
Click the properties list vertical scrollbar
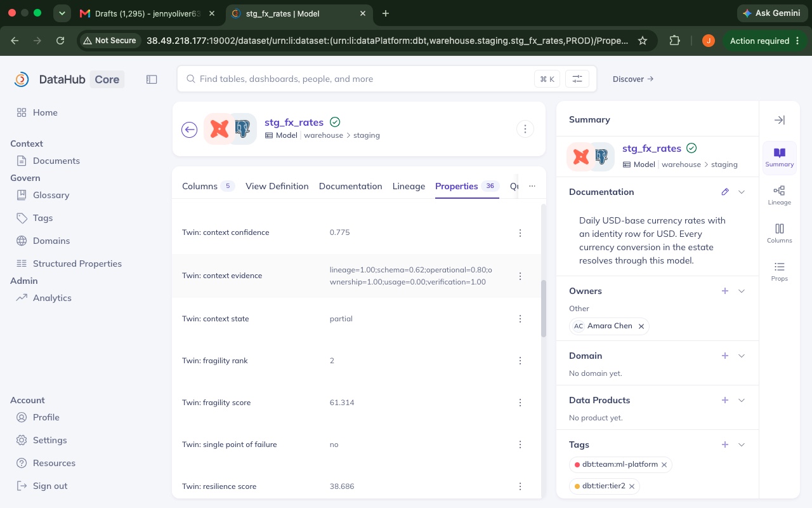click(x=544, y=309)
